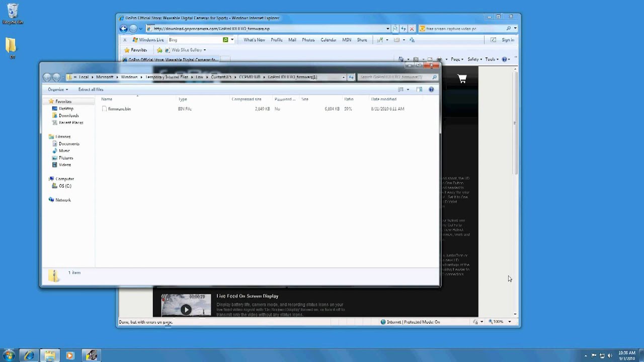Sort by Date modified column header

[384, 99]
